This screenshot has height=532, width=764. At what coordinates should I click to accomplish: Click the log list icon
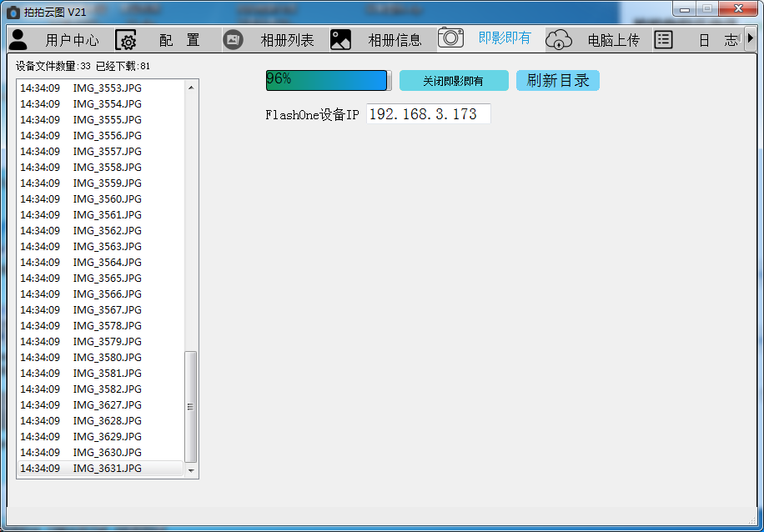(x=663, y=39)
